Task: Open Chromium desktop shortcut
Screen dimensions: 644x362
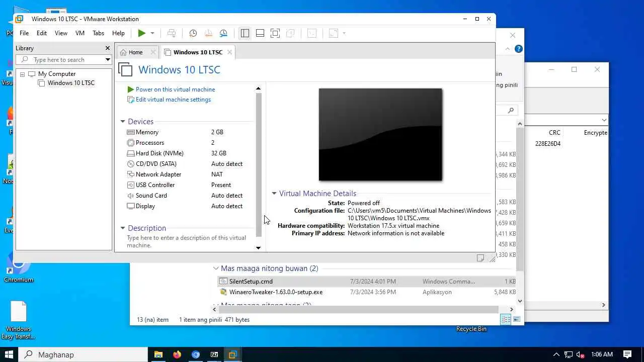Action: 19,269
